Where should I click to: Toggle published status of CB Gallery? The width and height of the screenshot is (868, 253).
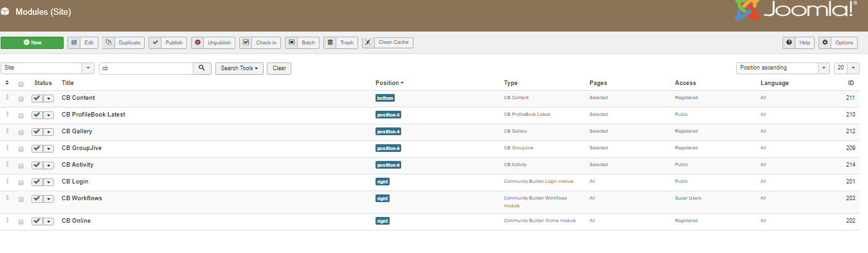coord(37,131)
